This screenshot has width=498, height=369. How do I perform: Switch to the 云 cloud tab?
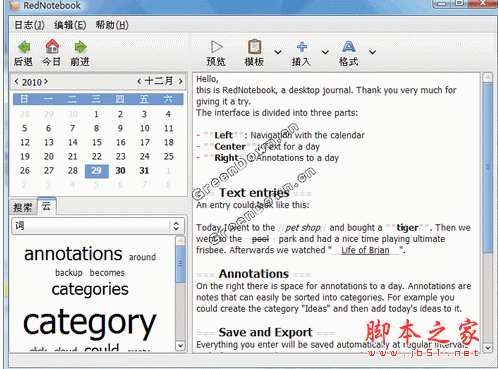46,206
